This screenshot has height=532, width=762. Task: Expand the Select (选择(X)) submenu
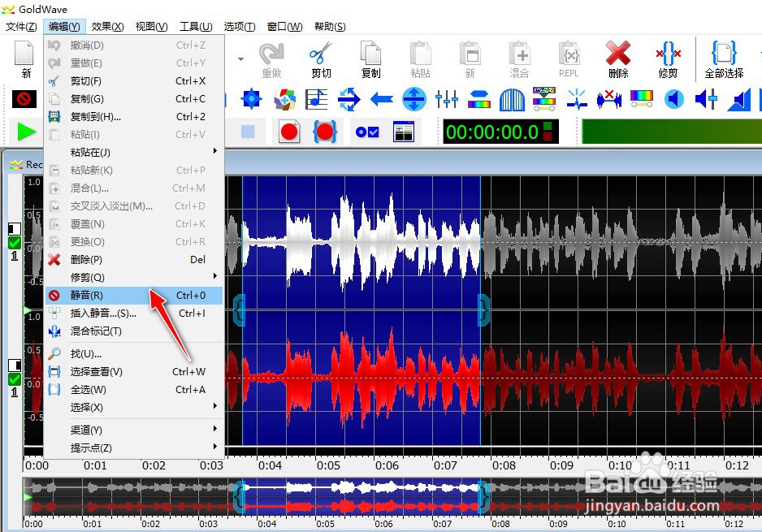coord(133,407)
